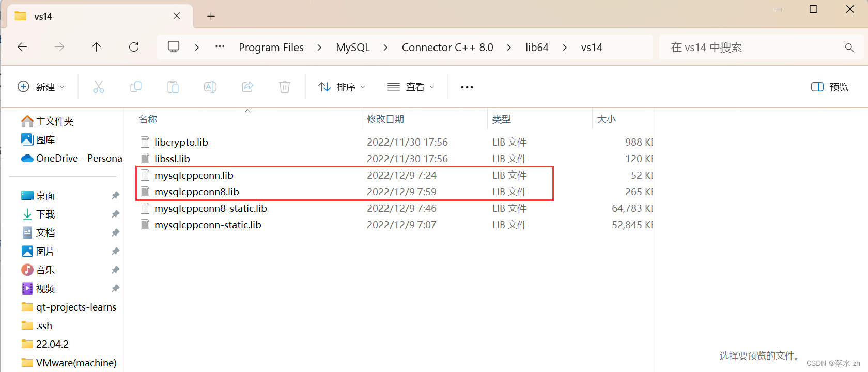Expand chevron after monitor icon

(197, 48)
